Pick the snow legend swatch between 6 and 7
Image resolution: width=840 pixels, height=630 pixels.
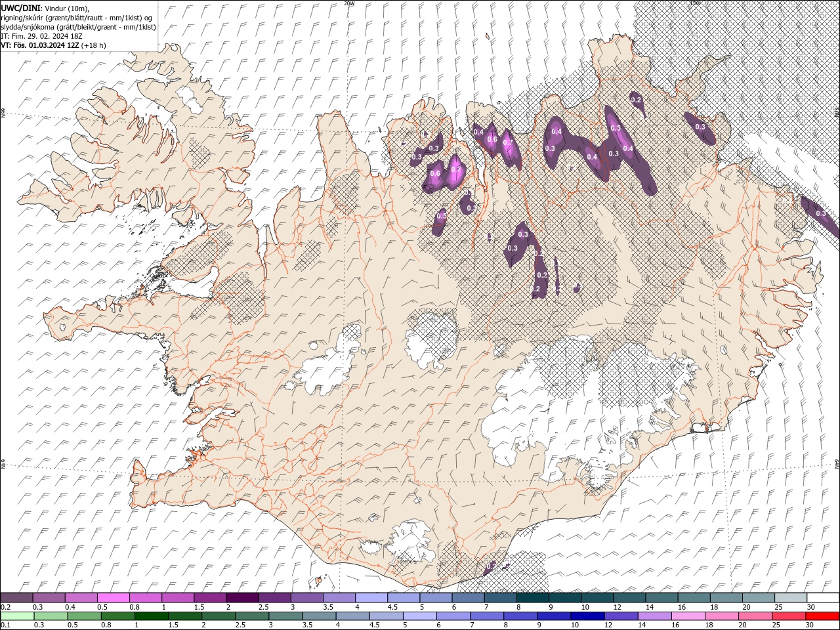coord(468,598)
